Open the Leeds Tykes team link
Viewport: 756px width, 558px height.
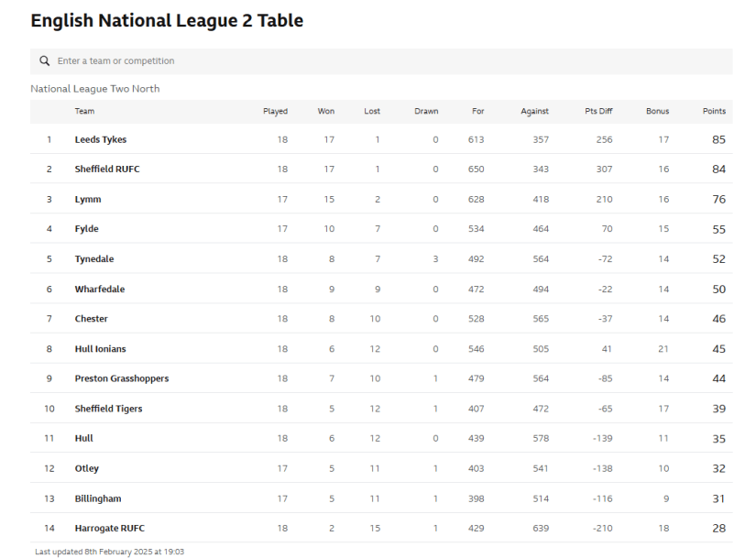(x=101, y=140)
